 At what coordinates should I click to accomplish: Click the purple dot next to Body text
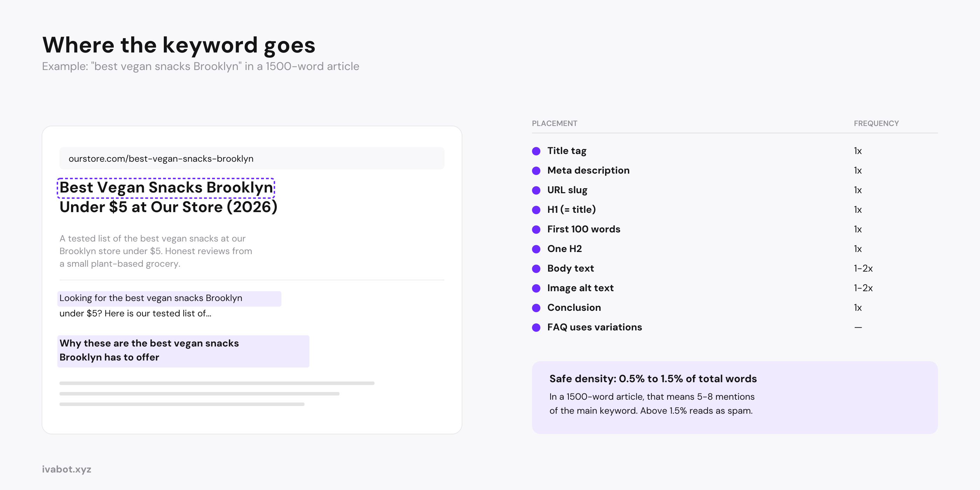[536, 268]
